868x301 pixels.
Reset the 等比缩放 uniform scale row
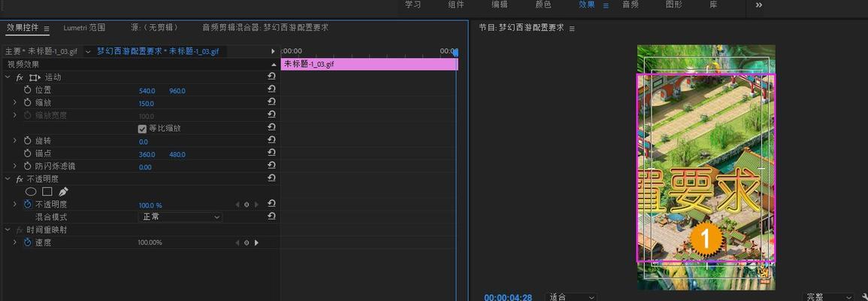click(271, 128)
